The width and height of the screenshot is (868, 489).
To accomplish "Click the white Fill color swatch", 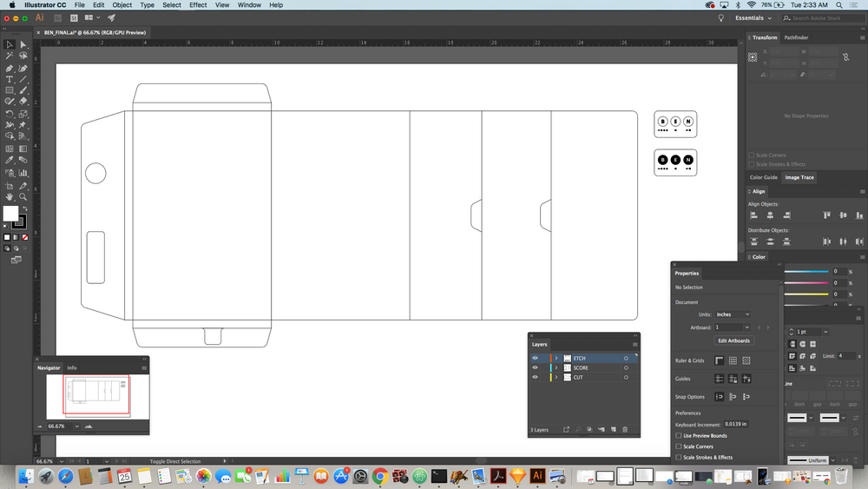I will [10, 214].
